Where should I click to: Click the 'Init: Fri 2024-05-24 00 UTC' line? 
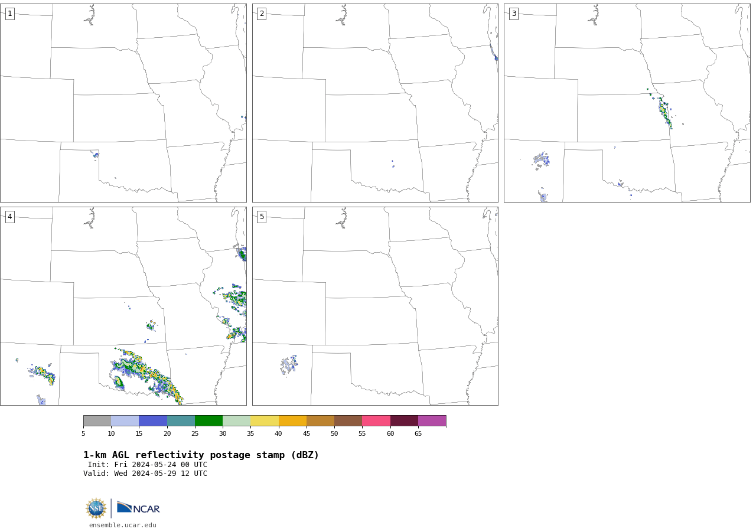click(x=148, y=465)
